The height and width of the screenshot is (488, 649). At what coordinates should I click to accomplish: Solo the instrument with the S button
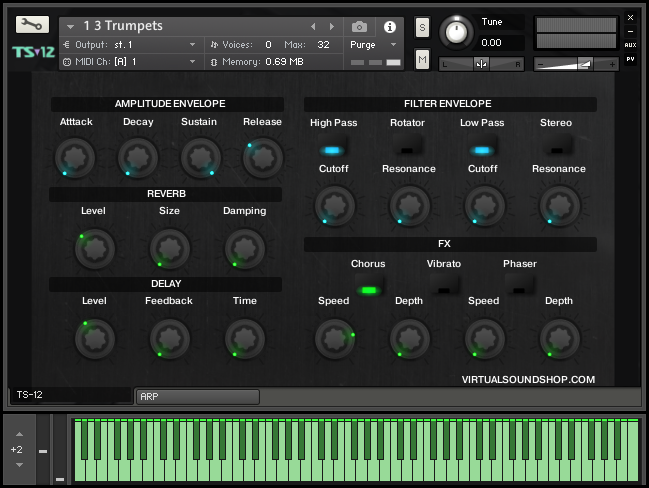coord(422,26)
